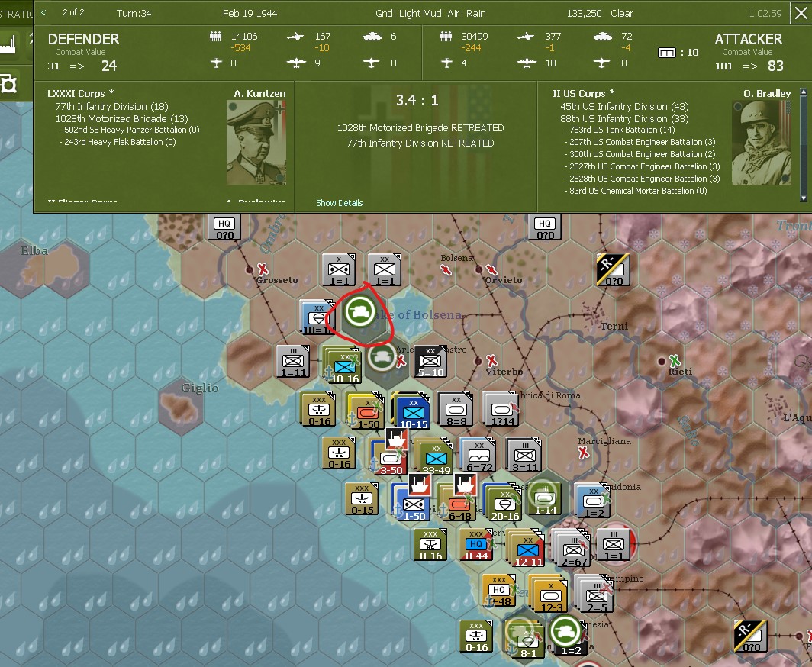Viewport: 812px width, 667px height.
Task: Select gray tank icon near Arlena di Castro
Action: coord(382,357)
